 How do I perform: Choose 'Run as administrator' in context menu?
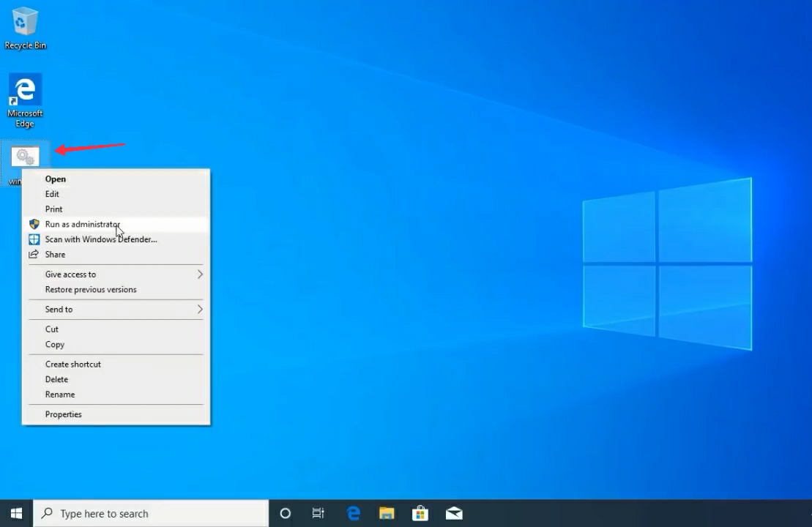click(x=82, y=225)
